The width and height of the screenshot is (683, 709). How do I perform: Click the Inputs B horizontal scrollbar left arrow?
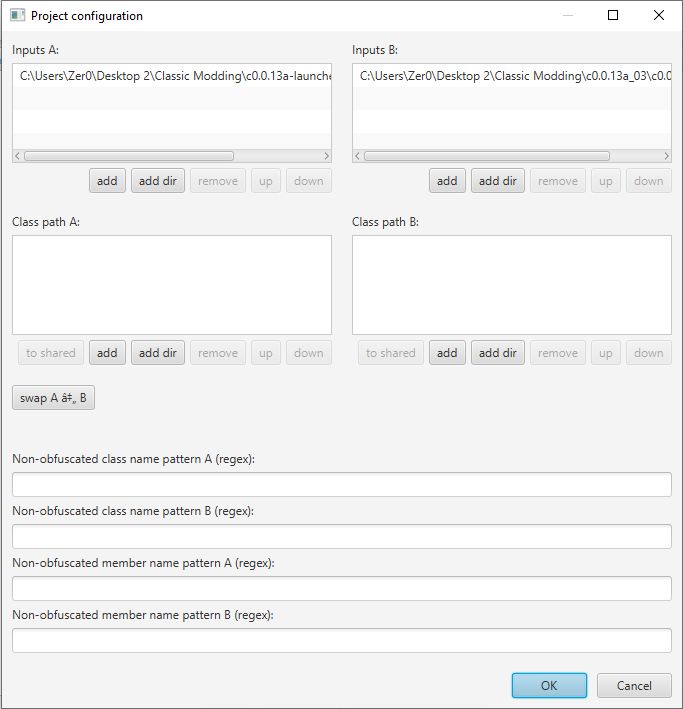pyautogui.click(x=358, y=156)
